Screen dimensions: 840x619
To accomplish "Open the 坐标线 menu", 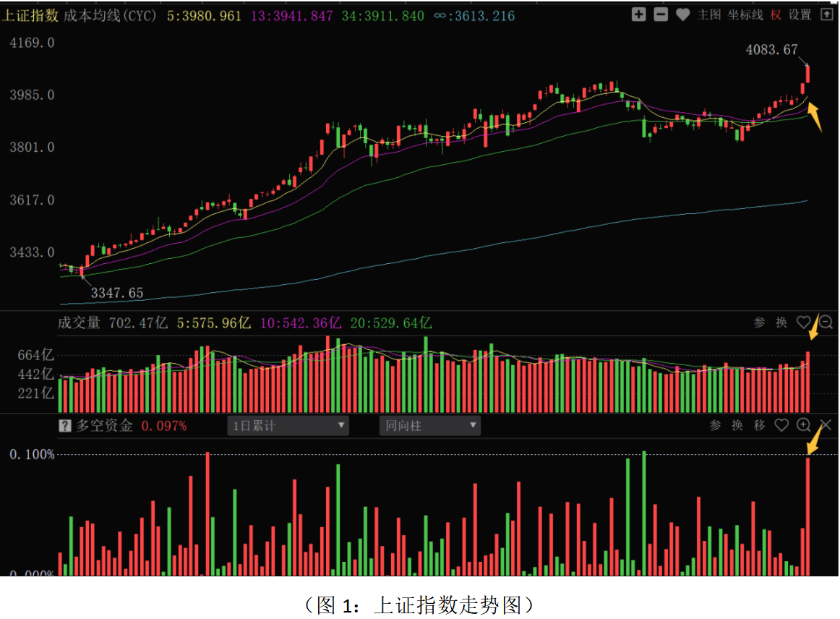I will pyautogui.click(x=744, y=14).
